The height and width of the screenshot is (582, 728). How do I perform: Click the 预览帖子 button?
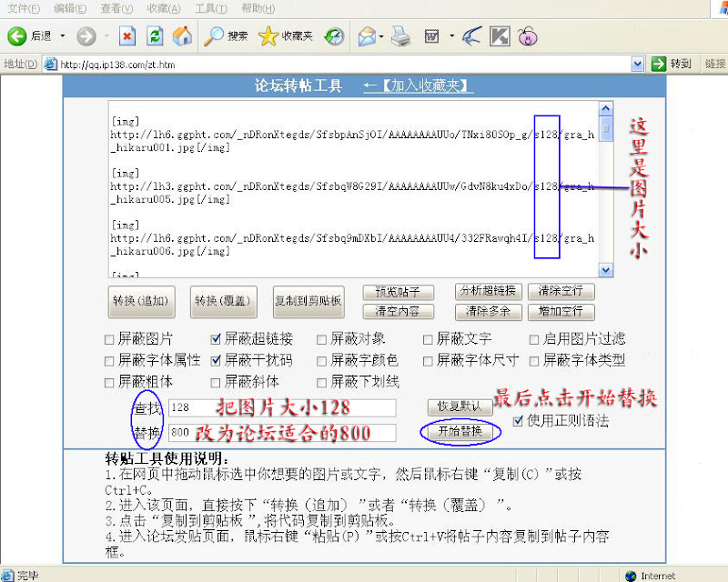coord(399,292)
